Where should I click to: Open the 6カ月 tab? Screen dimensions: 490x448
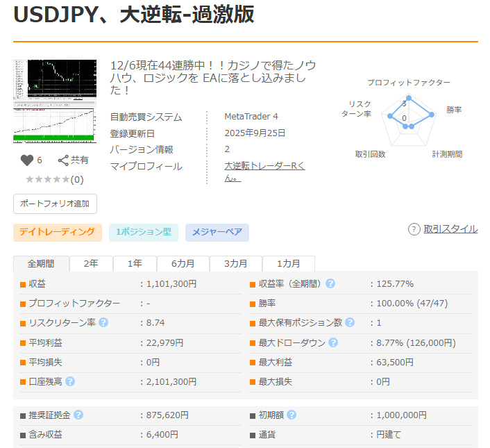[x=183, y=263]
